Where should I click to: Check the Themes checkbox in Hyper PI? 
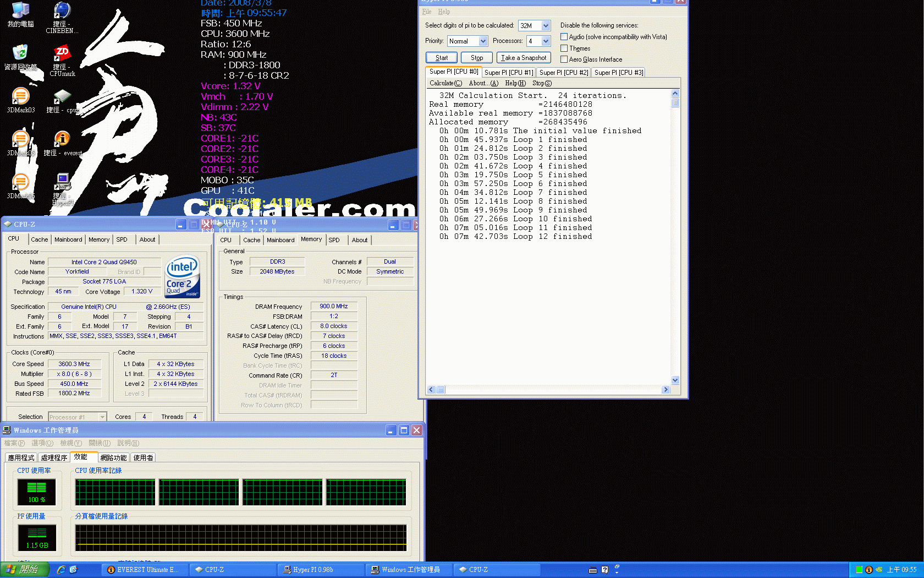564,48
